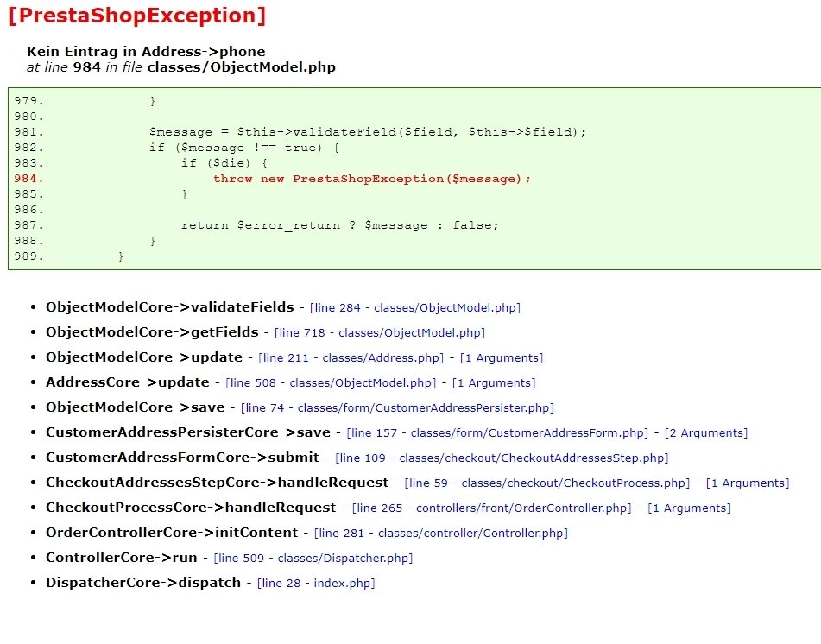Image resolution: width=821 pixels, height=644 pixels.
Task: Open [line 211 - classes/Address.php] link
Action: click(x=351, y=358)
